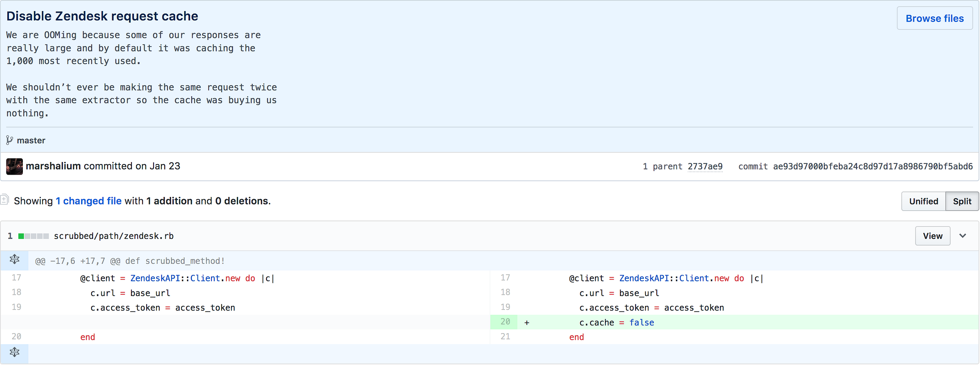Select the Split diff view
This screenshot has height=365, width=980.
pyautogui.click(x=962, y=201)
